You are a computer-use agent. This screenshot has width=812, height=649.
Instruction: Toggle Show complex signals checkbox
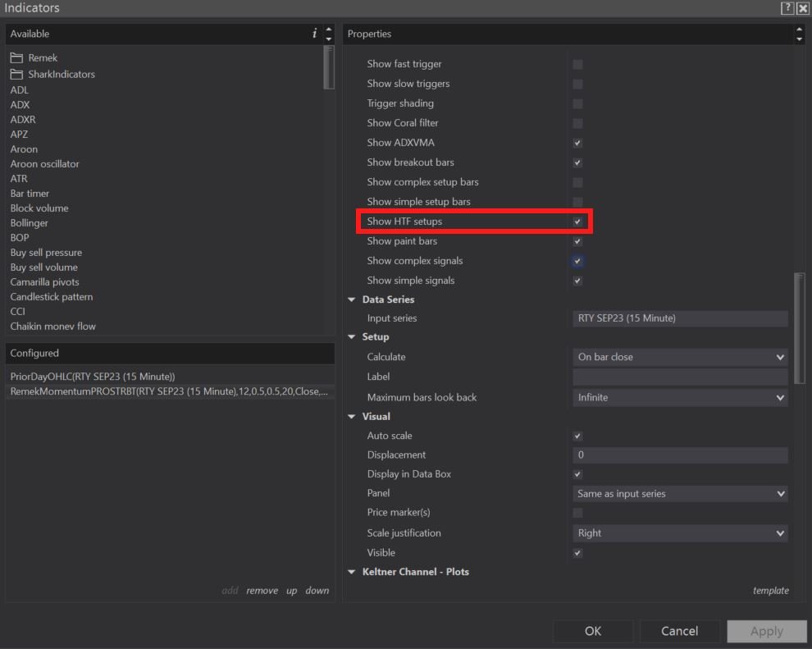(577, 261)
